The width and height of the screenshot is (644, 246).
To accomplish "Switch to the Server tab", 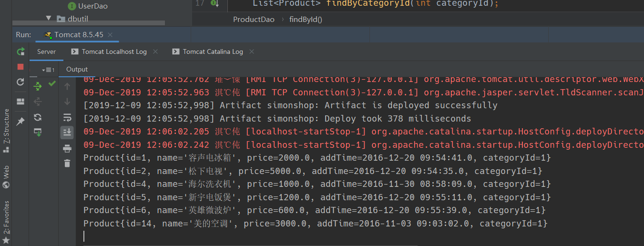I will coord(47,51).
